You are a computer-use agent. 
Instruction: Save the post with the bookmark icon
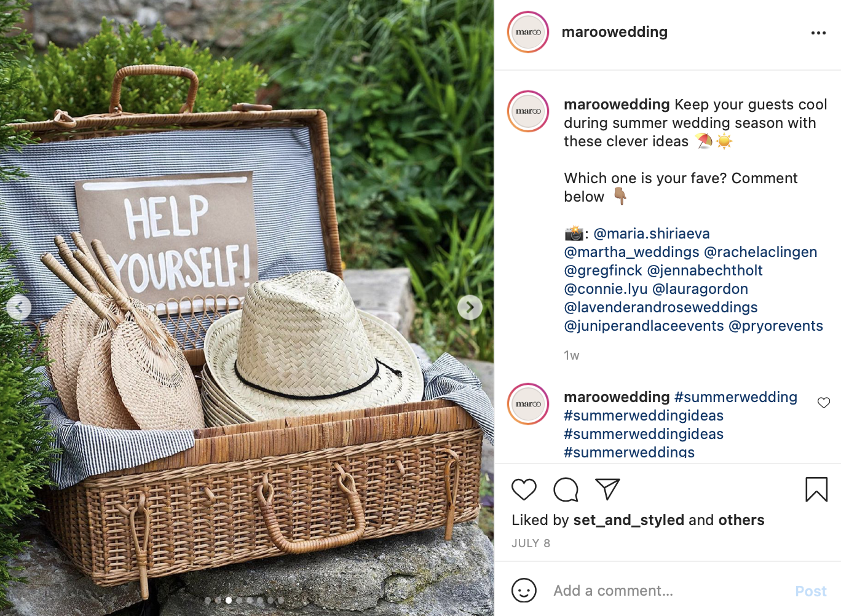[816, 489]
